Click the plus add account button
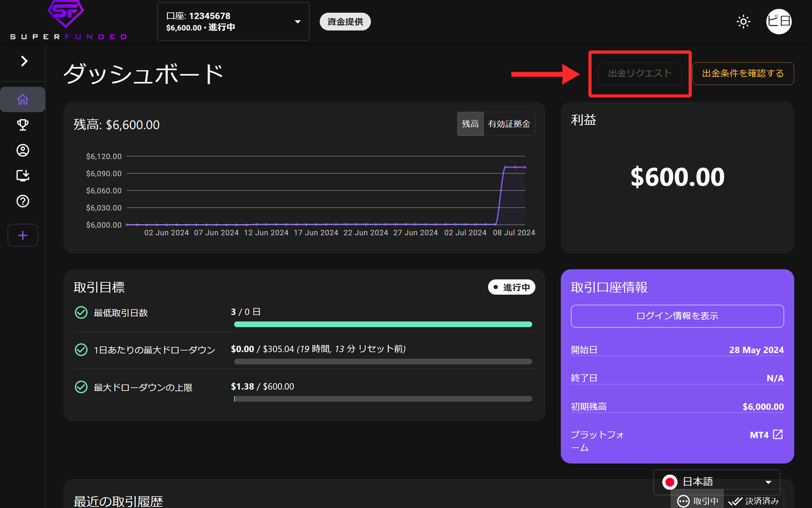Viewport: 812px width, 508px height. pos(23,235)
